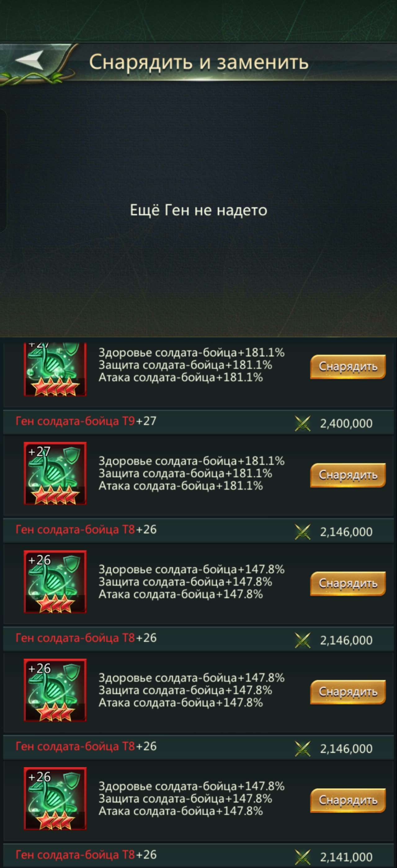
Task: Tap the second T8 +26 three-star gene icon
Action: point(55,690)
